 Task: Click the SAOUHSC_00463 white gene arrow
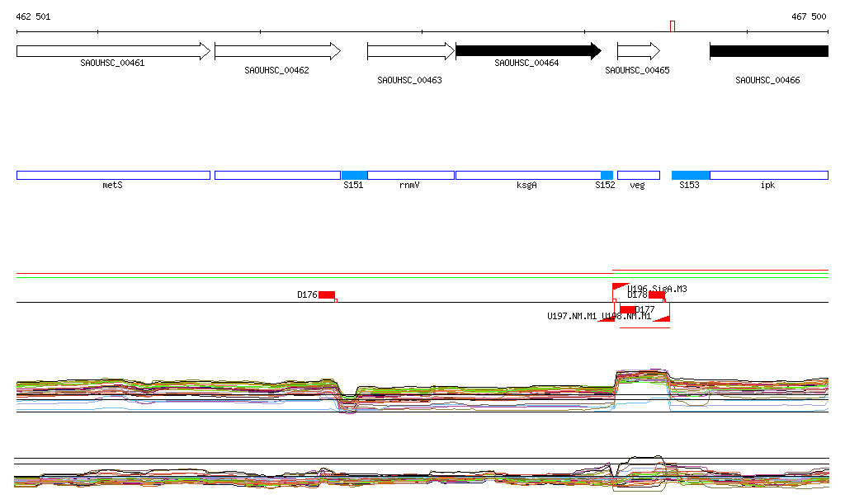tap(410, 51)
